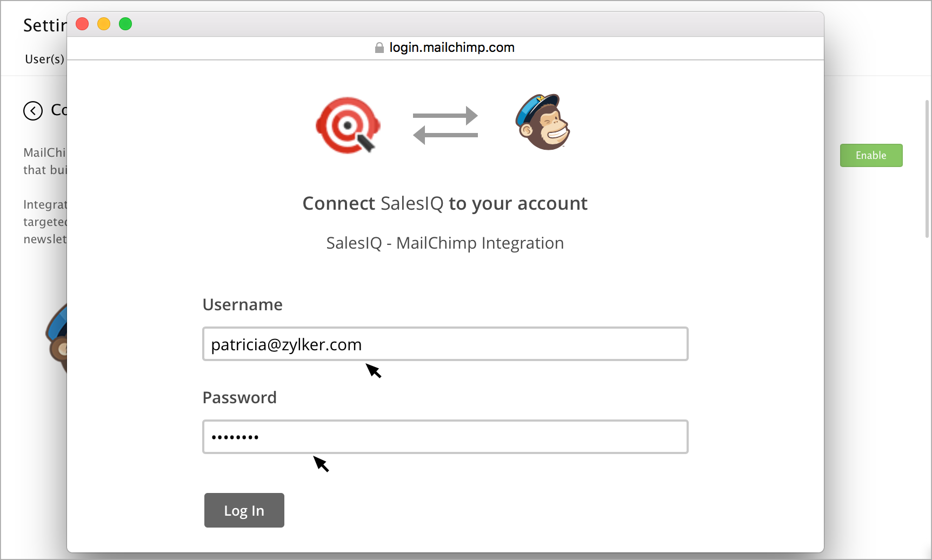Click the Log In button
The image size is (932, 560).
point(244,510)
